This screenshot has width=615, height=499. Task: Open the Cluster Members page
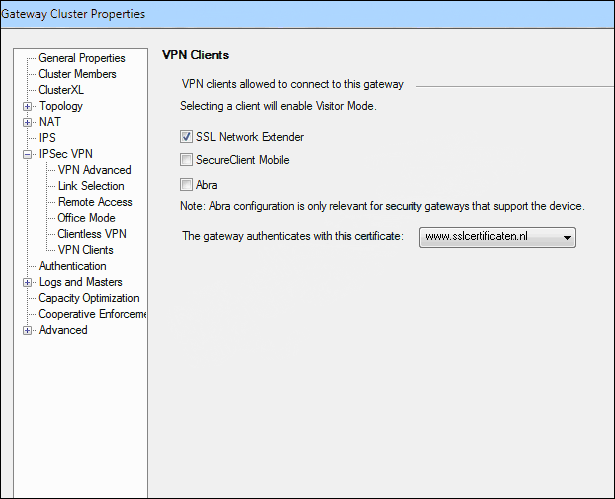(x=77, y=74)
